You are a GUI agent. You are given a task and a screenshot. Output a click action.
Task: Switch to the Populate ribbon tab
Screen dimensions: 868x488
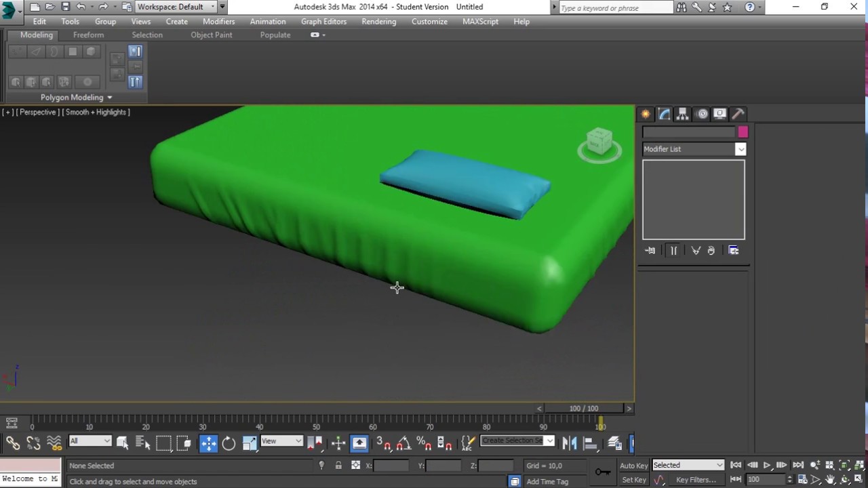click(275, 35)
